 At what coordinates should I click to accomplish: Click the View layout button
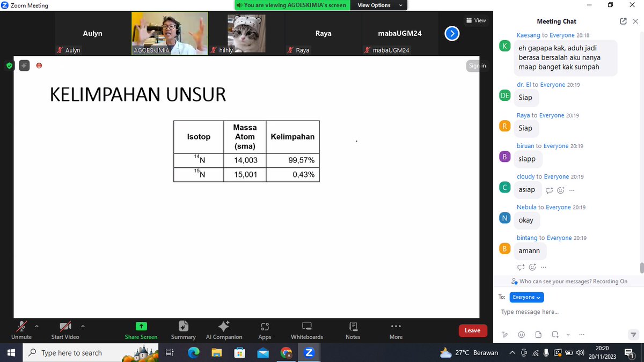(x=477, y=20)
